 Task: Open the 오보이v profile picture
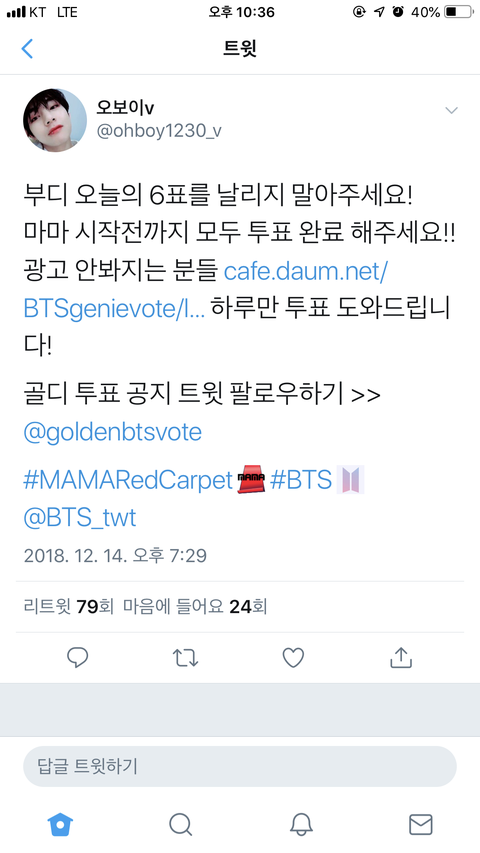(x=55, y=120)
